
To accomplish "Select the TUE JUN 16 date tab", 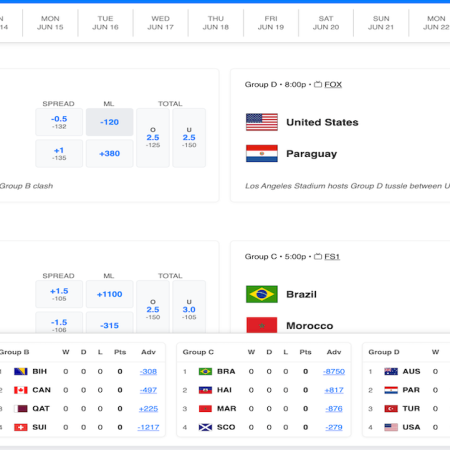I will tap(105, 23).
